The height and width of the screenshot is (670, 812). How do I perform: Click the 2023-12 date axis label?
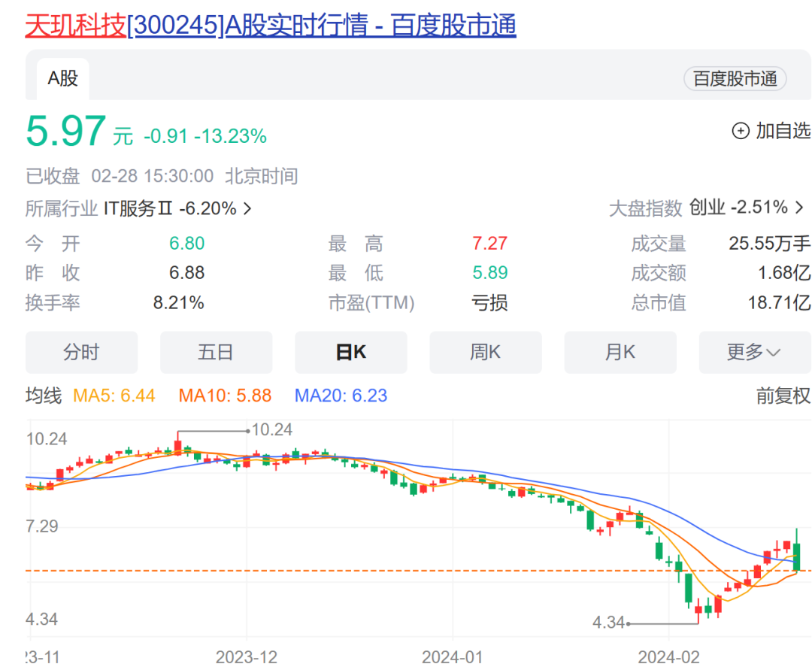(x=247, y=657)
